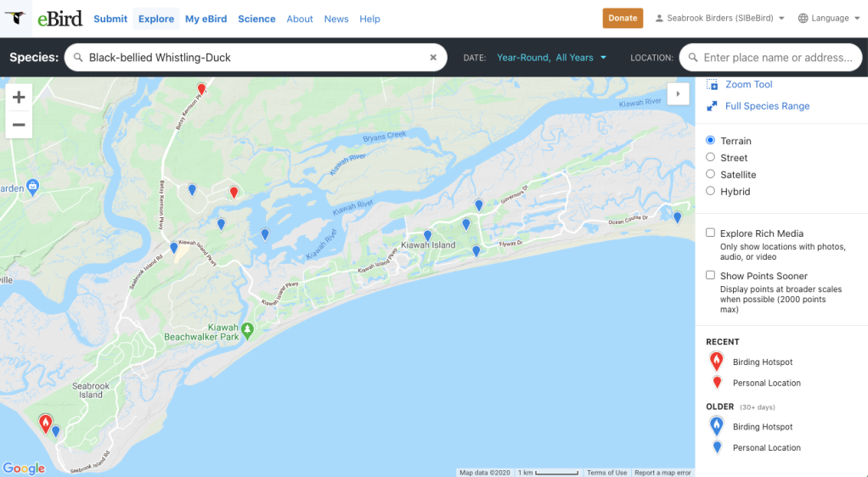Click the blue marker near Governors Dr
The width and height of the screenshot is (868, 477).
[x=479, y=205]
